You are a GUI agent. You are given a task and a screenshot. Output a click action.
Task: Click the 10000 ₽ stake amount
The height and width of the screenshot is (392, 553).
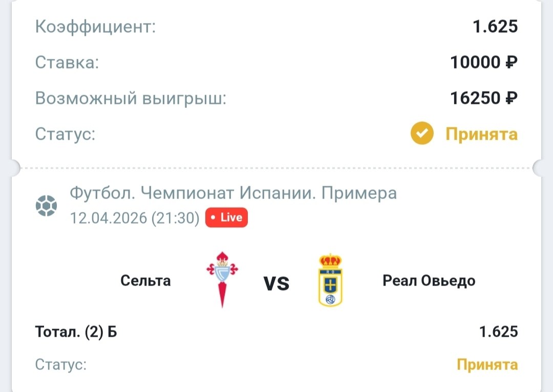[484, 62]
